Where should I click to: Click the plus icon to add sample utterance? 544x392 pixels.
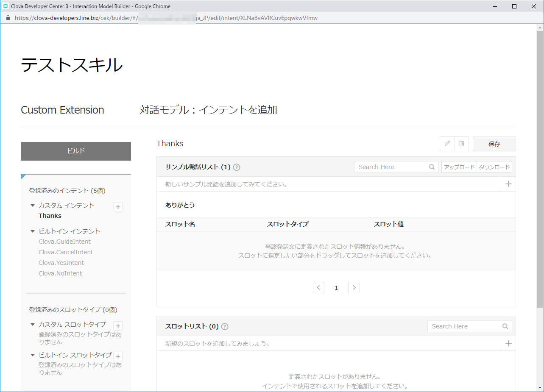pyautogui.click(x=508, y=184)
